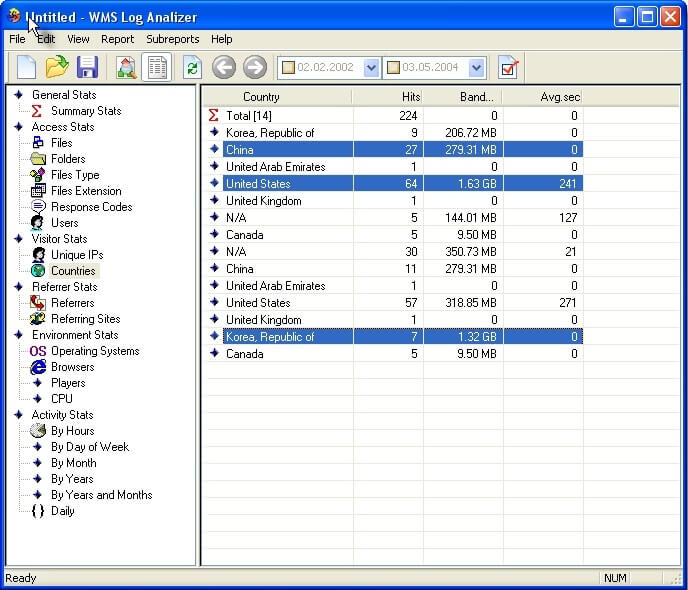The height and width of the screenshot is (590, 688).
Task: Toggle the start date checkbox 02.02.2002
Action: [288, 68]
